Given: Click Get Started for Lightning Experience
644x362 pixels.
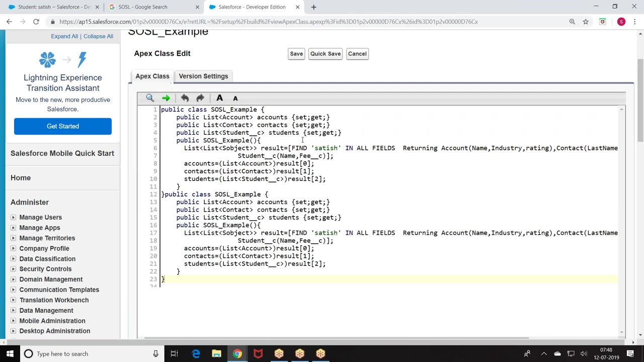Looking at the screenshot, I should click(63, 126).
